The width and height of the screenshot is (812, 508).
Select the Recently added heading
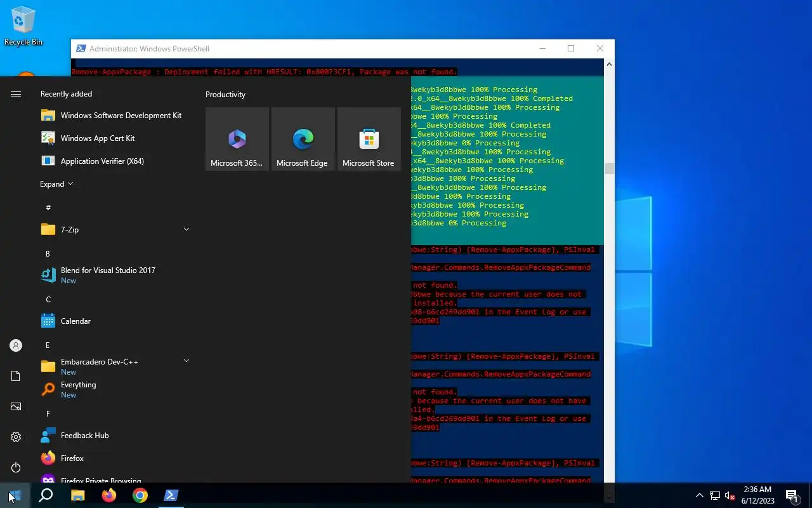coord(66,94)
